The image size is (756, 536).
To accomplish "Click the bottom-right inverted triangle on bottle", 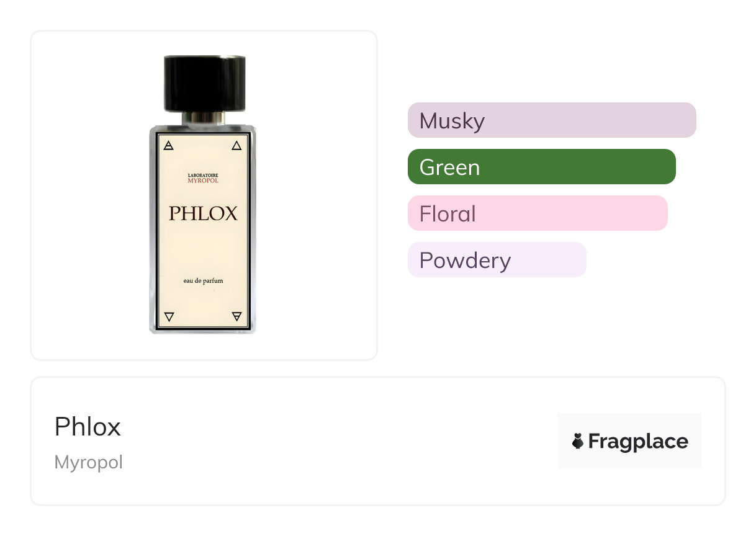I will pos(236,317).
